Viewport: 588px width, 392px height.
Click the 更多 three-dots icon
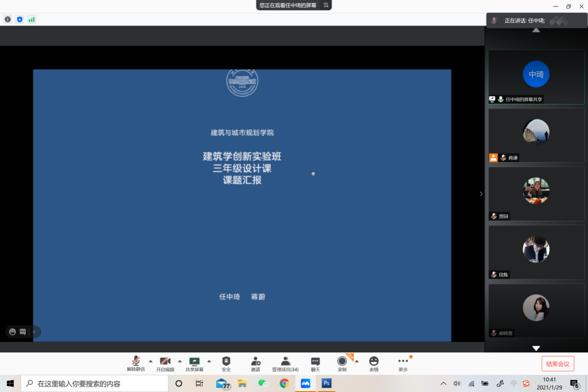coord(403,361)
